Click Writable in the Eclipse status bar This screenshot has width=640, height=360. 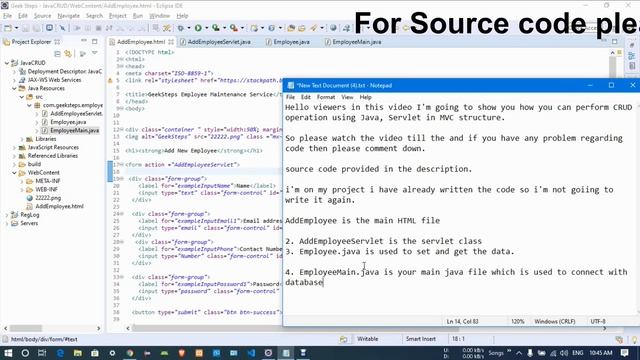pyautogui.click(x=367, y=339)
